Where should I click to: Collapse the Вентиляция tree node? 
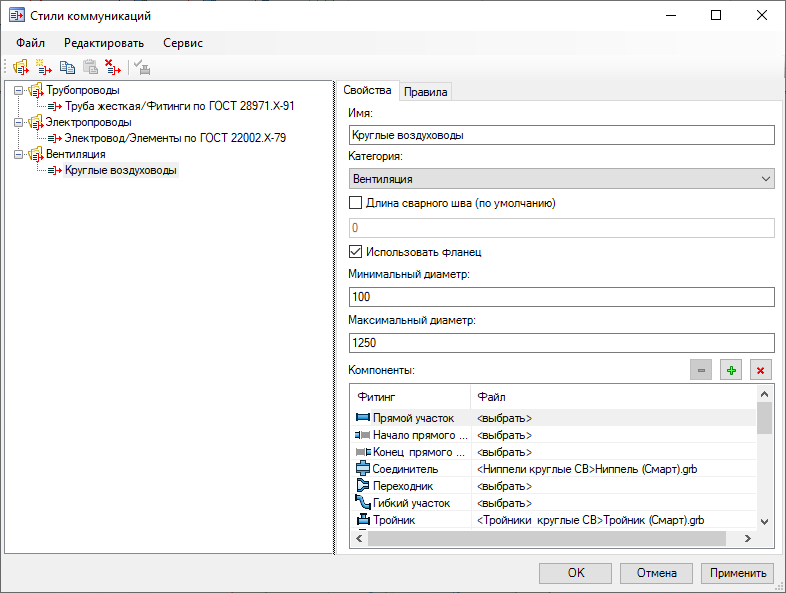coord(19,155)
